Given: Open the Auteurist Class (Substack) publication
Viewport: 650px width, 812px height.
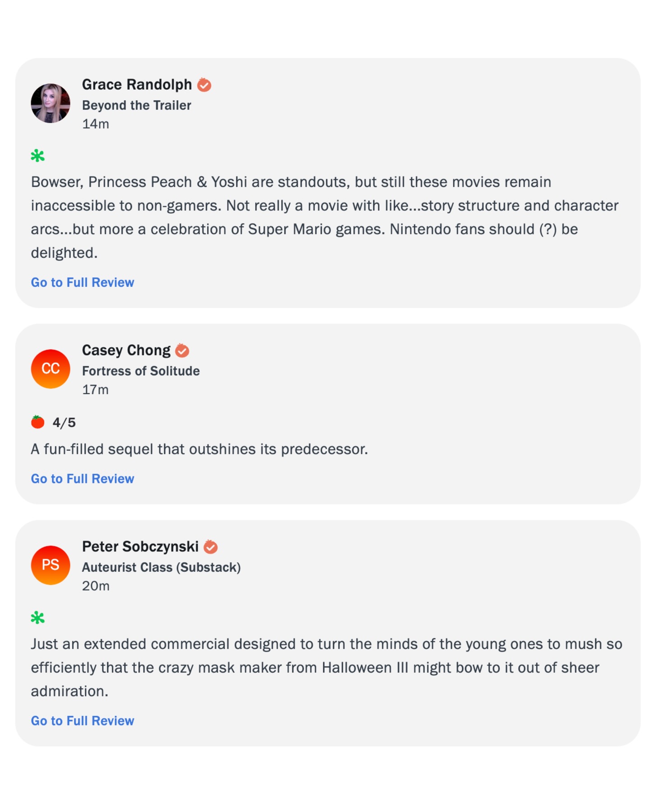Looking at the screenshot, I should click(161, 567).
